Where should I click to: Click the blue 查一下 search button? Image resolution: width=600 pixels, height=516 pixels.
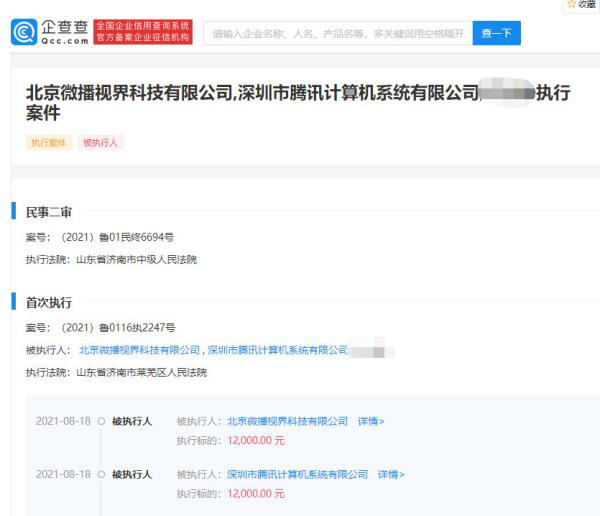496,33
